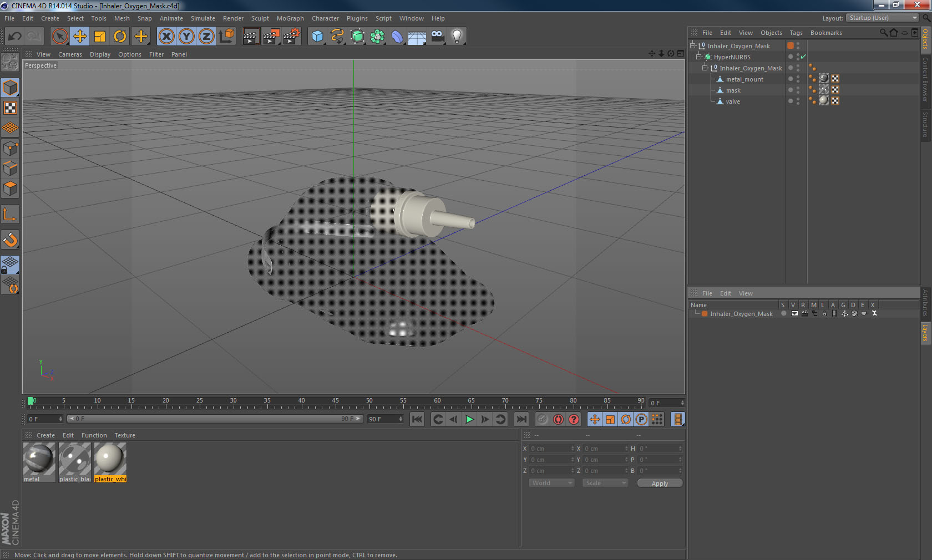Viewport: 932px width, 560px height.
Task: Open the spline tools icon
Action: click(x=337, y=37)
